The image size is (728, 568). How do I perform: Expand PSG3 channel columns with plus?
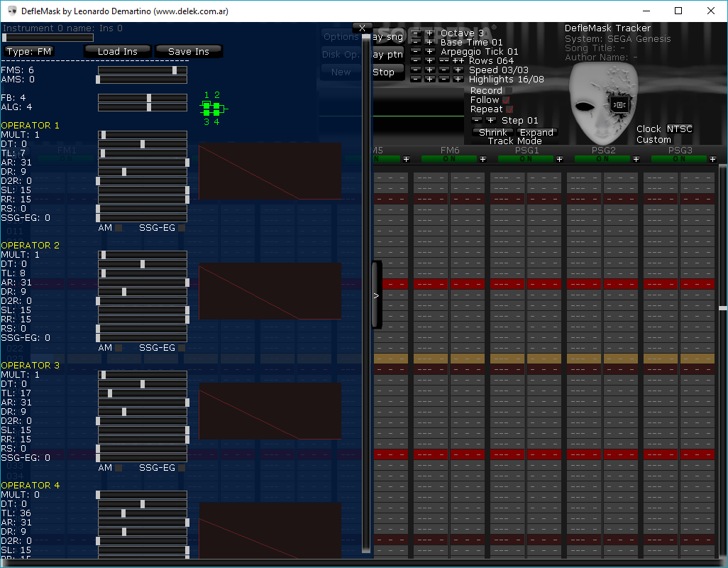click(712, 159)
